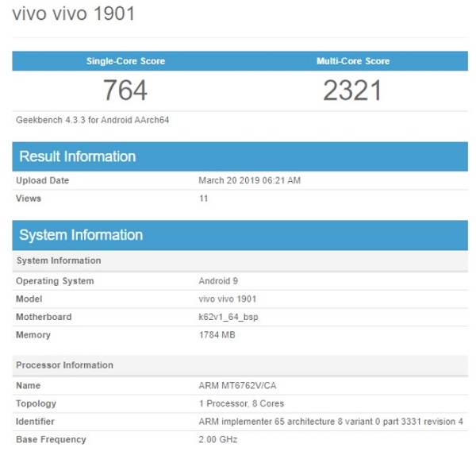
Task: Click the Views row label
Action: click(x=29, y=199)
